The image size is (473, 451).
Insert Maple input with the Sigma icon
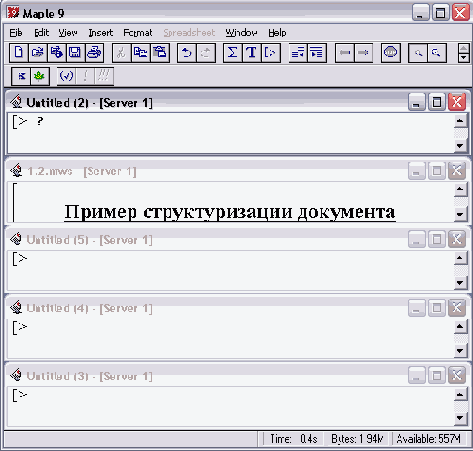232,53
